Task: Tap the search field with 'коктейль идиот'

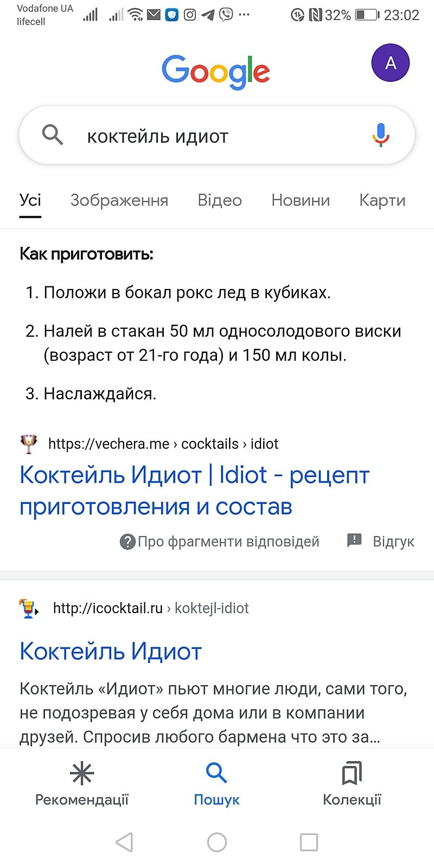Action: tap(217, 136)
